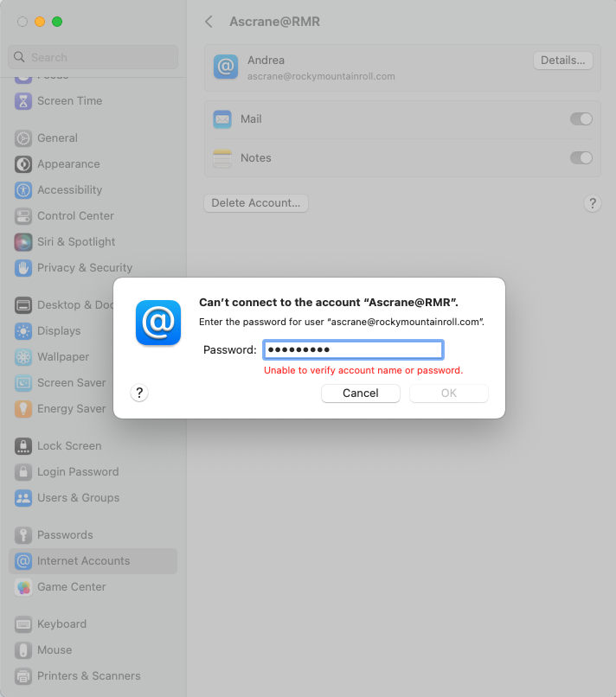
Task: Click into the Password field
Action: [x=353, y=350]
